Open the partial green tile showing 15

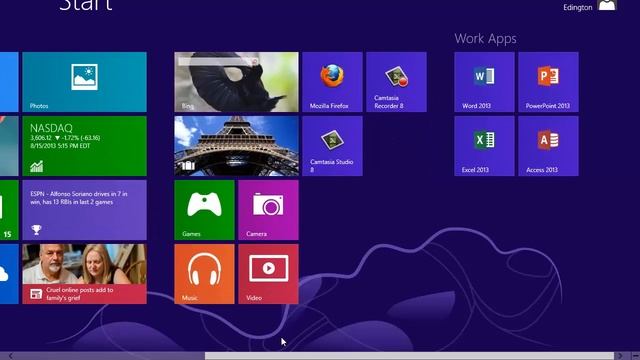9,210
